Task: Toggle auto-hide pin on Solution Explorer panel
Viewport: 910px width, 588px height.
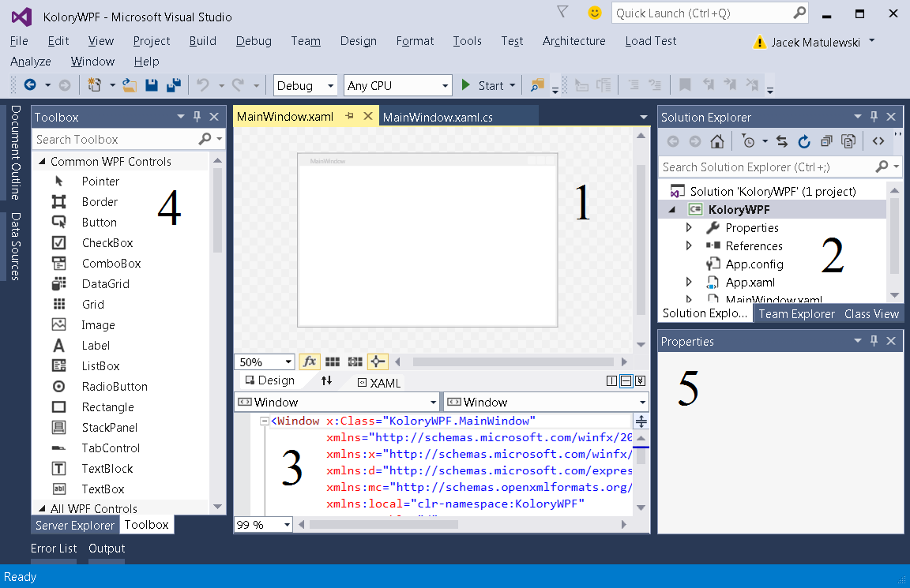Action: pyautogui.click(x=874, y=117)
